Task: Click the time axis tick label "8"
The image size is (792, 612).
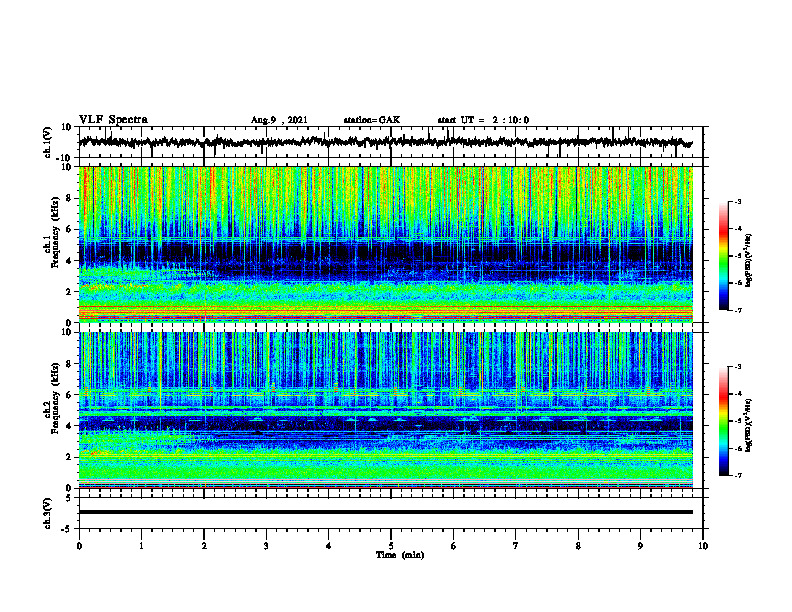Action: (x=578, y=546)
